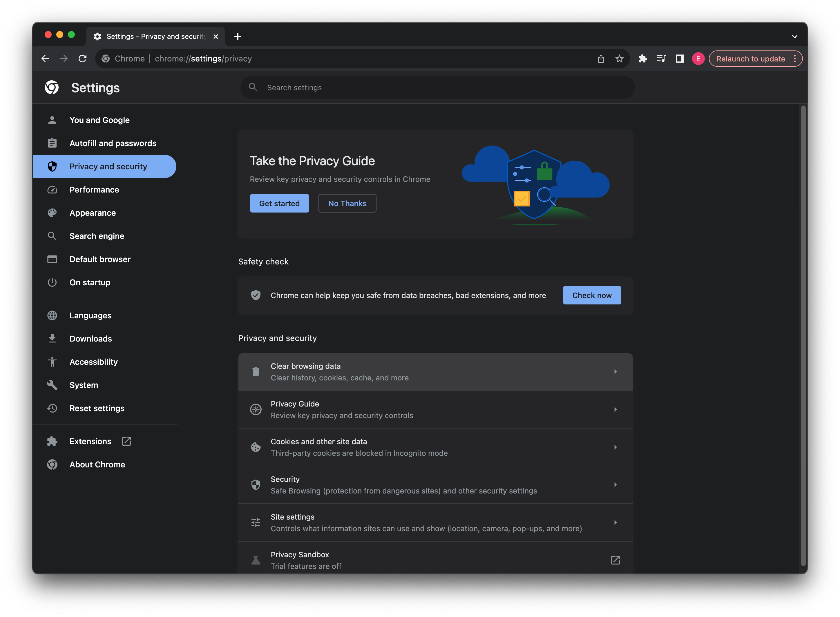Click the back navigation arrow
Screen dimensions: 840x617
pyautogui.click(x=45, y=59)
